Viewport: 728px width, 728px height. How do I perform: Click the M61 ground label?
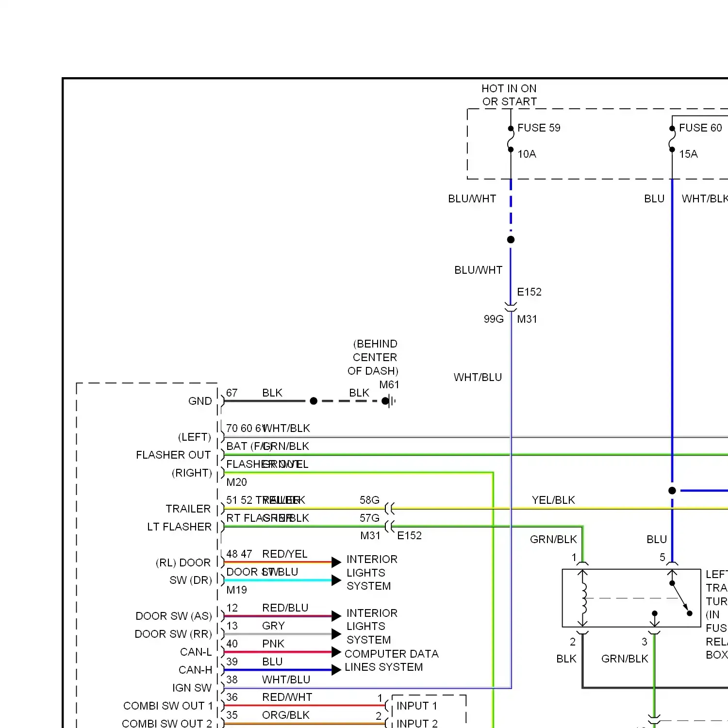click(389, 384)
